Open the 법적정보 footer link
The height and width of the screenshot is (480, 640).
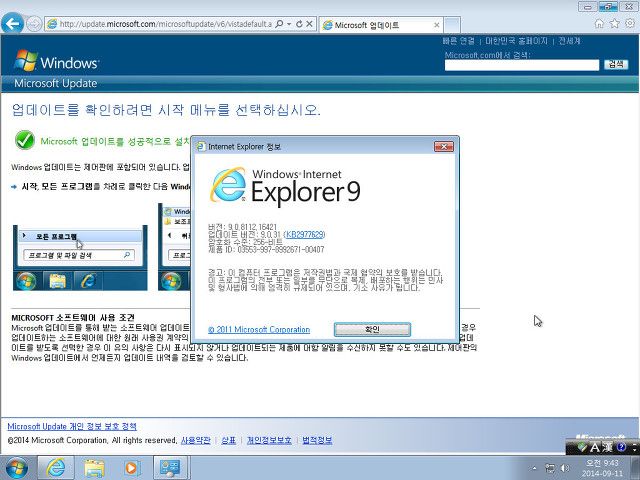[317, 440]
